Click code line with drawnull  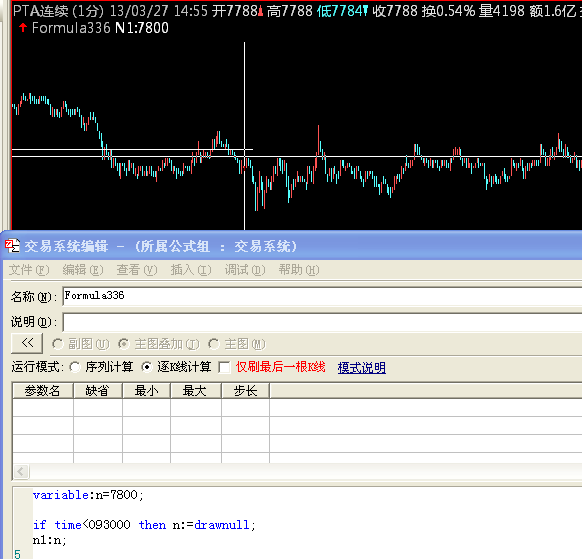pos(144,525)
